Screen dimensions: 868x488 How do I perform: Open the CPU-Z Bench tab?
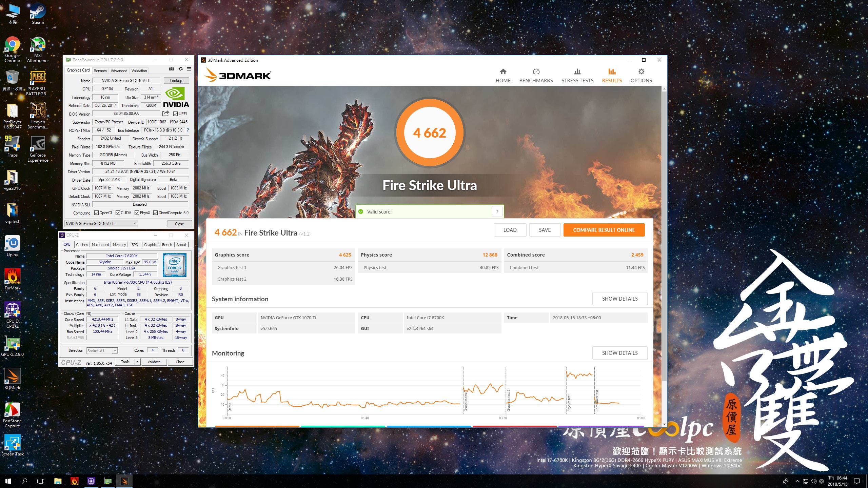[167, 245]
